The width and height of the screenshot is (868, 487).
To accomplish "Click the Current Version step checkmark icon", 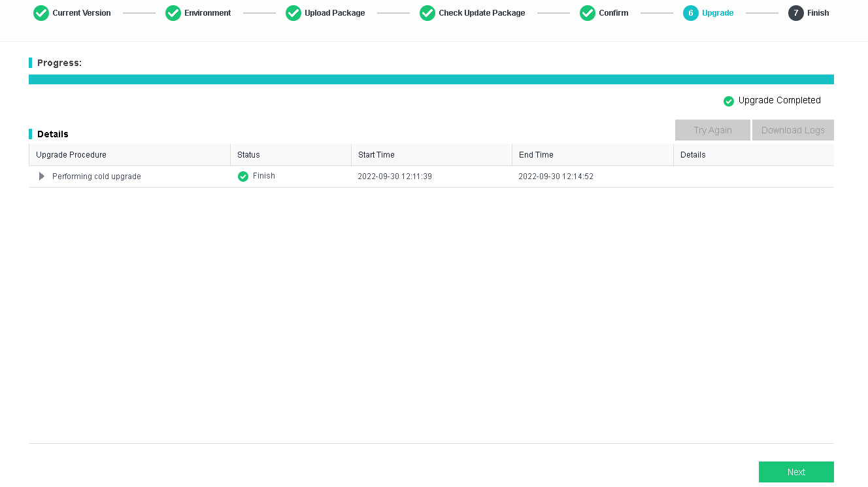I will coord(41,13).
